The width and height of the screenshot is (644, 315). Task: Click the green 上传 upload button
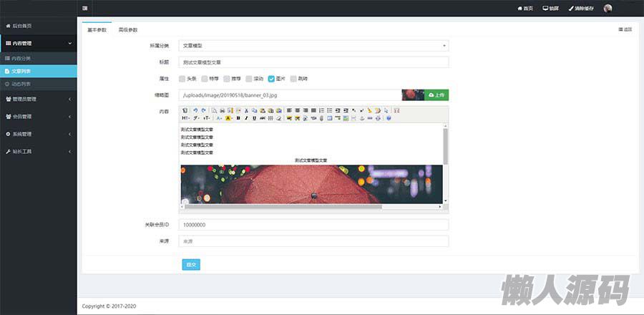point(436,95)
